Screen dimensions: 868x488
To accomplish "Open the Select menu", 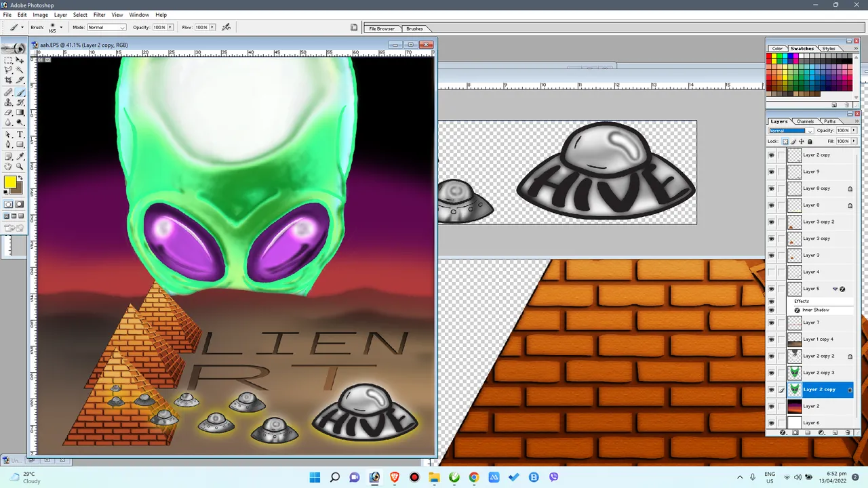I will pos(80,15).
